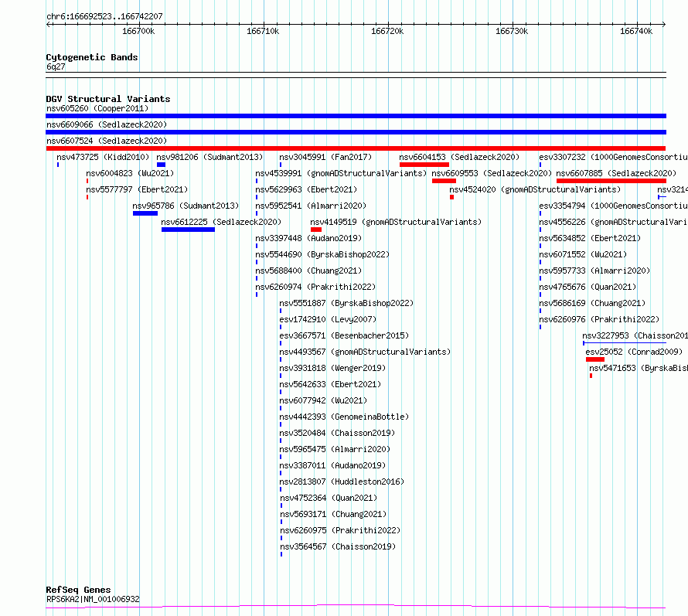
Task: Select the blue bar under nsv605260
Action: pos(356,116)
